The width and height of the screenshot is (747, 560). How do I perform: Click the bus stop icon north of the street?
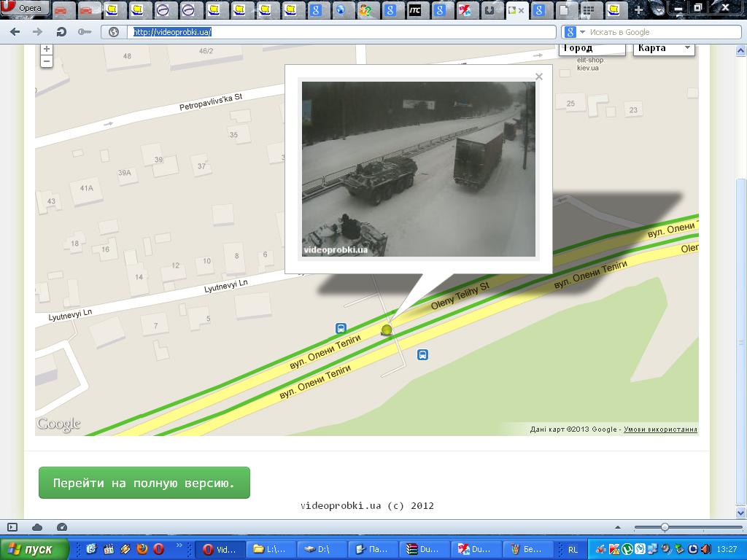(x=341, y=328)
